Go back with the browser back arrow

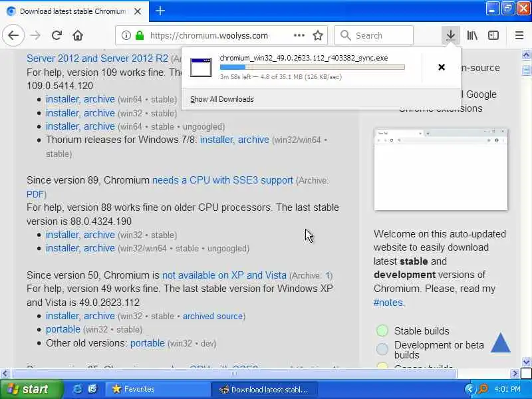pos(13,35)
